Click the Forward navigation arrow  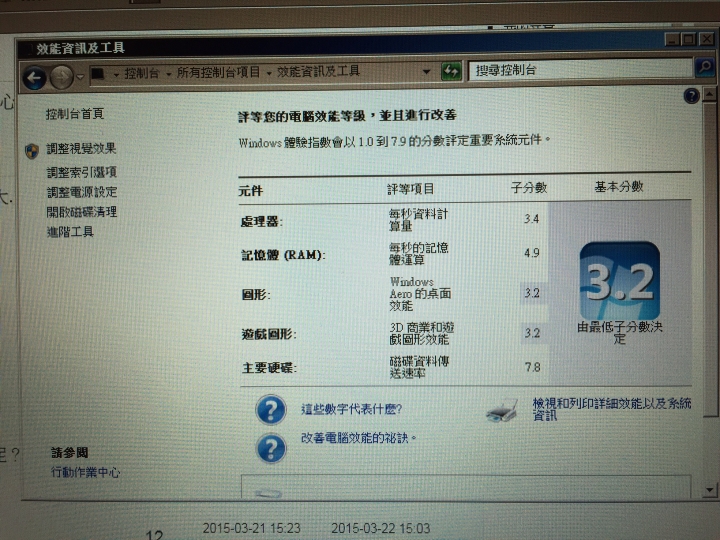(x=62, y=77)
